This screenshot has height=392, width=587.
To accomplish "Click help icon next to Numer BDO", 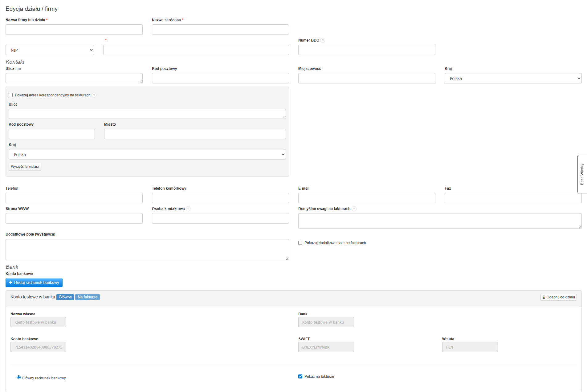I will tap(323, 40).
